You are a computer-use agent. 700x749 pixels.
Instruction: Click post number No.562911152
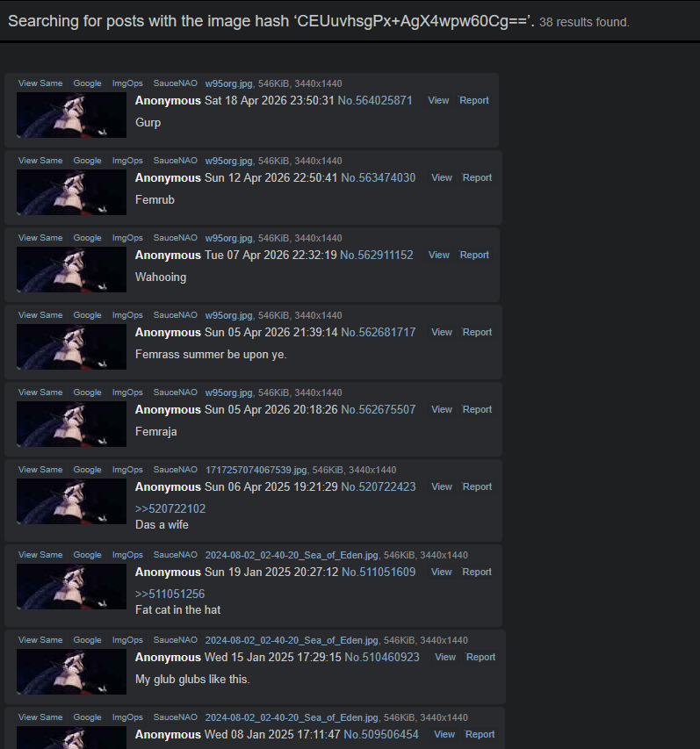coord(377,255)
